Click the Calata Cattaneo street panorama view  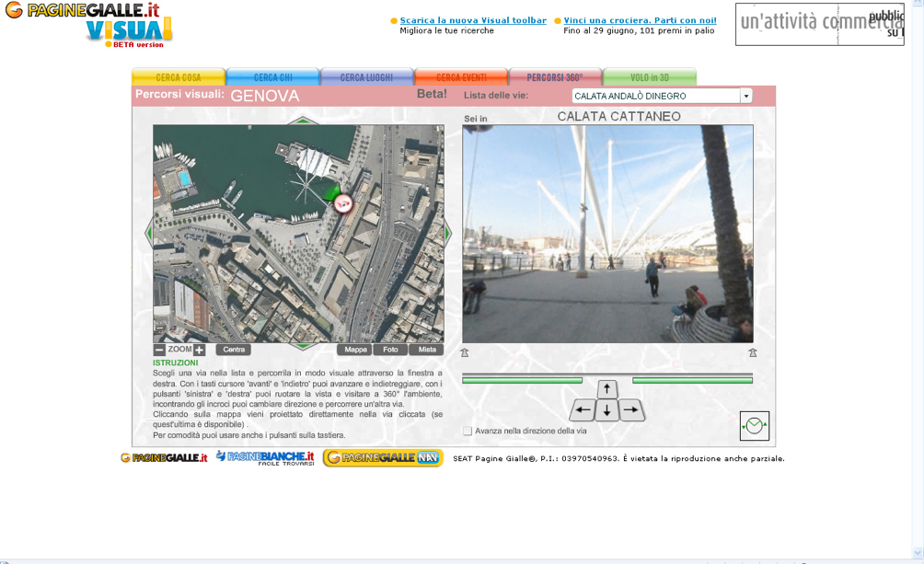pos(607,234)
